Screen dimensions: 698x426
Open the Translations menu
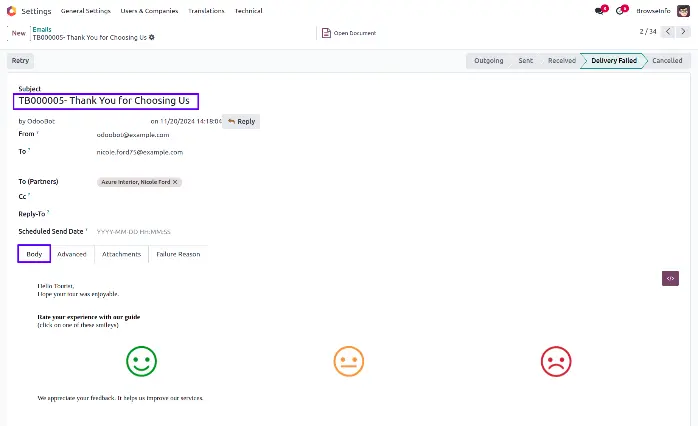(207, 10)
